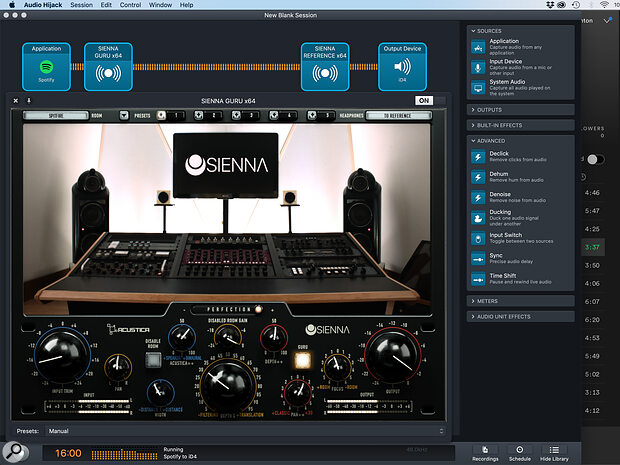
Task: Select the Spotify Application block
Action: coord(46,67)
